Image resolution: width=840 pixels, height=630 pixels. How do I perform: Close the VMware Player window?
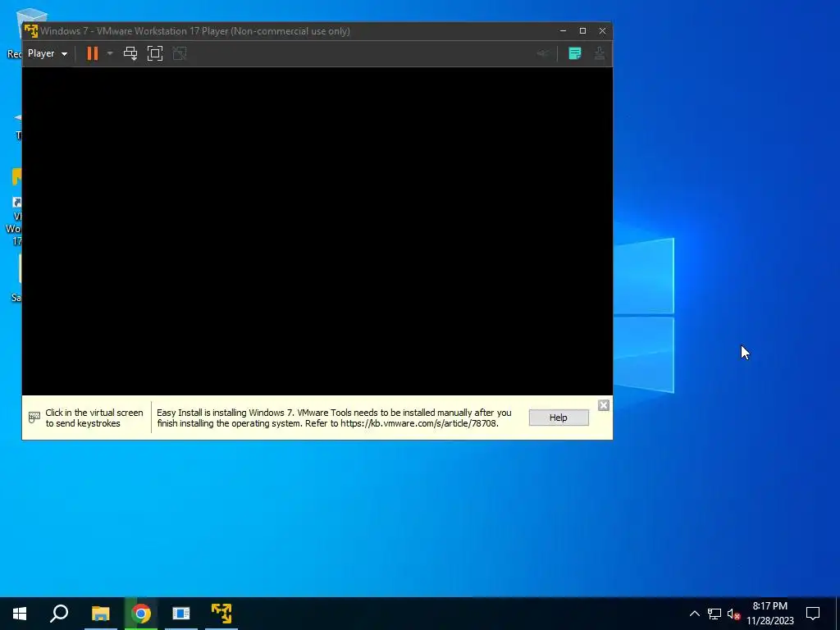(602, 31)
